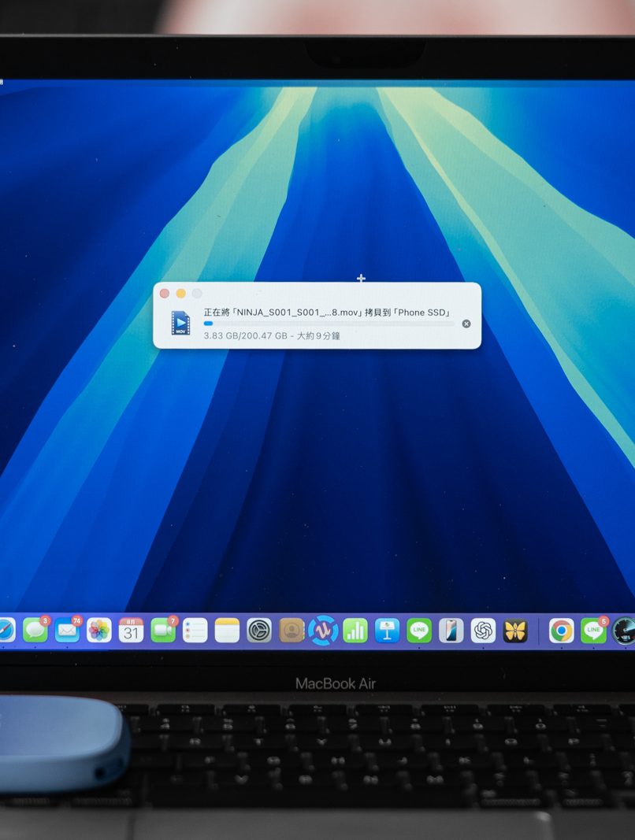Open the yellow butterfly app icon
The height and width of the screenshot is (840, 635).
pyautogui.click(x=515, y=630)
